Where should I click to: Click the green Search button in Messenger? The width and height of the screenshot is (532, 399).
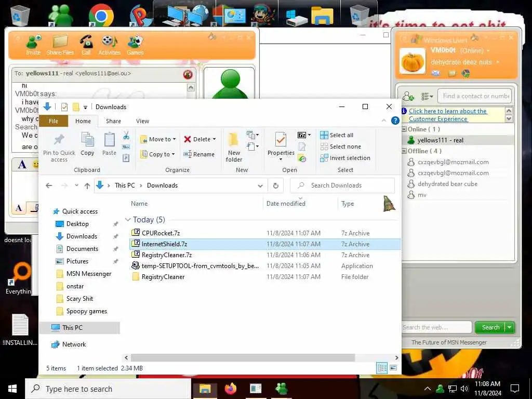point(490,327)
